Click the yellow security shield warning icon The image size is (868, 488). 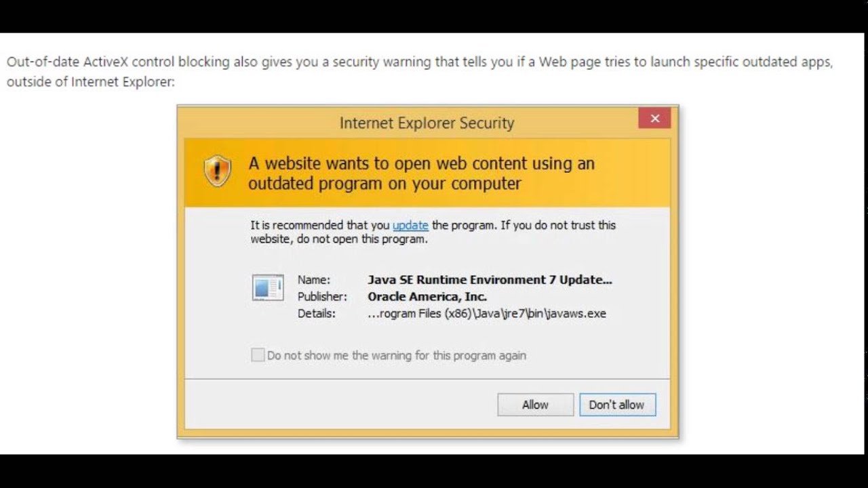point(218,171)
